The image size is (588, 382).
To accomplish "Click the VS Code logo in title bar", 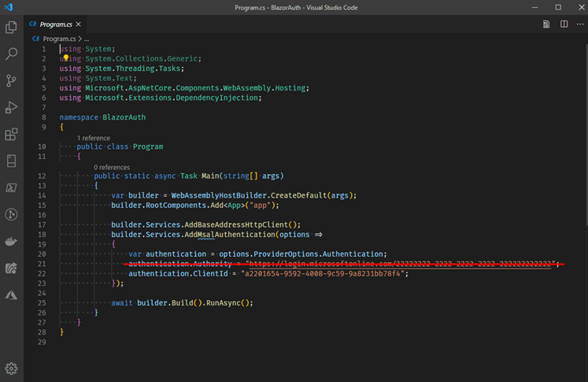I will tap(8, 7).
